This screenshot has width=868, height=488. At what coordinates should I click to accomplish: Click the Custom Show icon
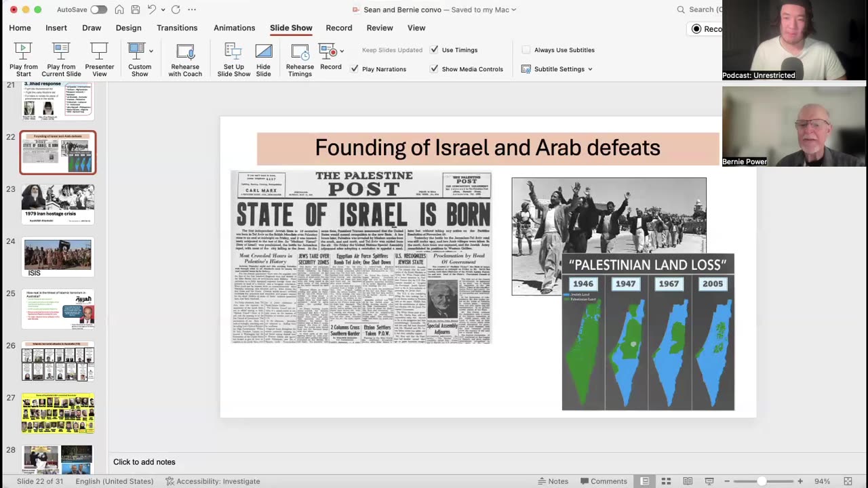(x=136, y=51)
